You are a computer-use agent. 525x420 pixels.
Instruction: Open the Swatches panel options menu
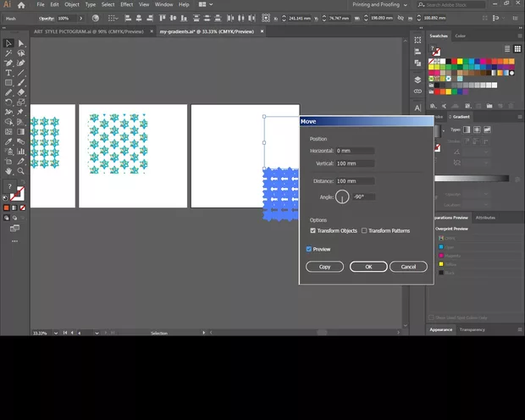point(518,36)
